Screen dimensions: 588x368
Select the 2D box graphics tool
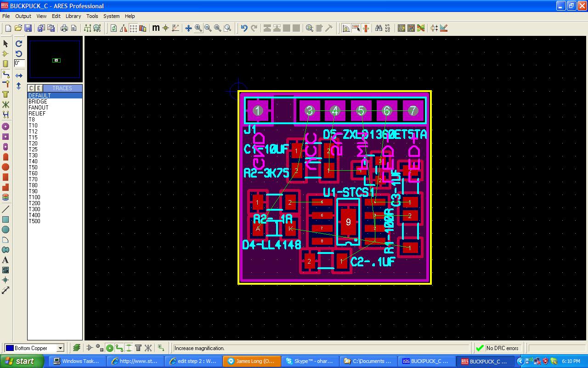pyautogui.click(x=6, y=219)
